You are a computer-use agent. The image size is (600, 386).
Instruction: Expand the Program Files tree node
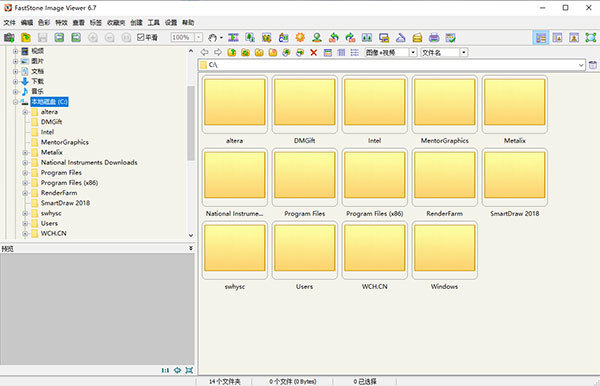(25, 173)
